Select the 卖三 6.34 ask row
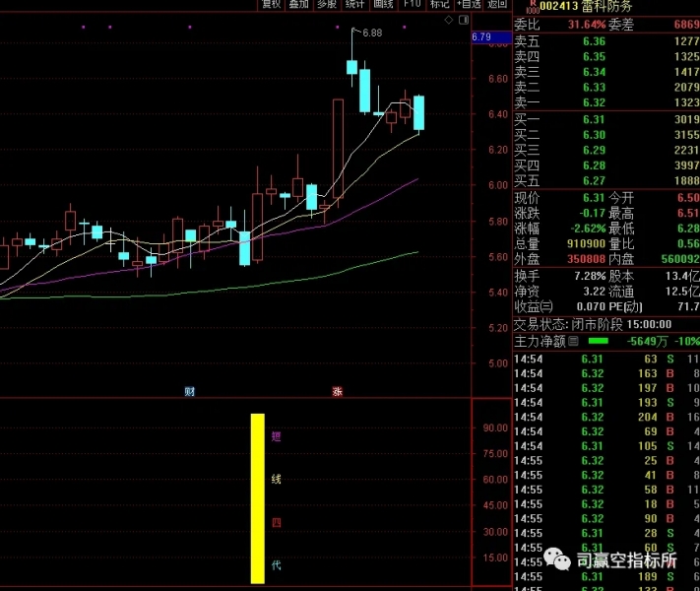 click(606, 72)
